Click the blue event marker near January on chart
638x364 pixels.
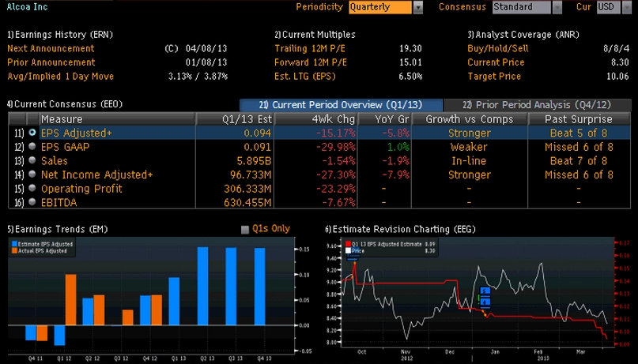coord(485,297)
